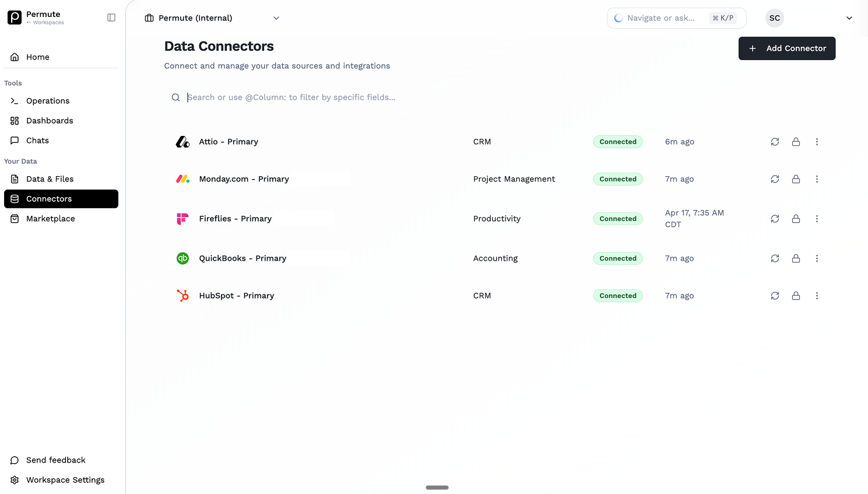Viewport: 868px width, 494px height.
Task: Open the Fireflies connector icon
Action: tap(182, 218)
